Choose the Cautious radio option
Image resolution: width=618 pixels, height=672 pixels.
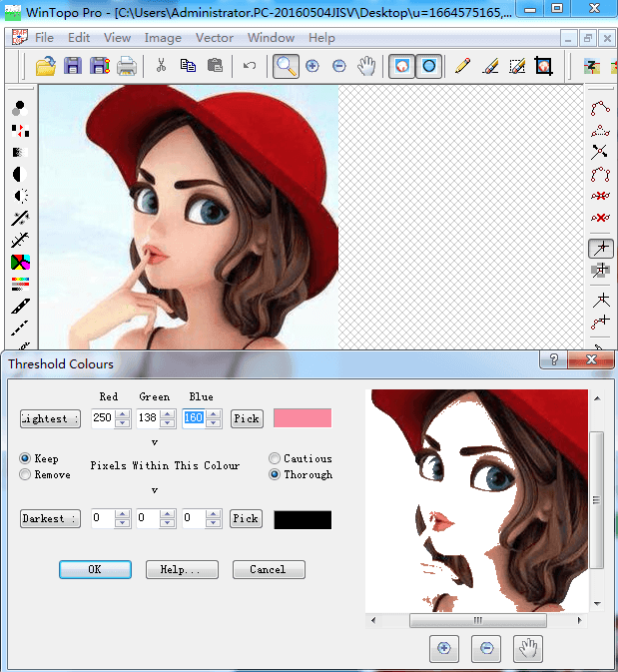click(274, 458)
